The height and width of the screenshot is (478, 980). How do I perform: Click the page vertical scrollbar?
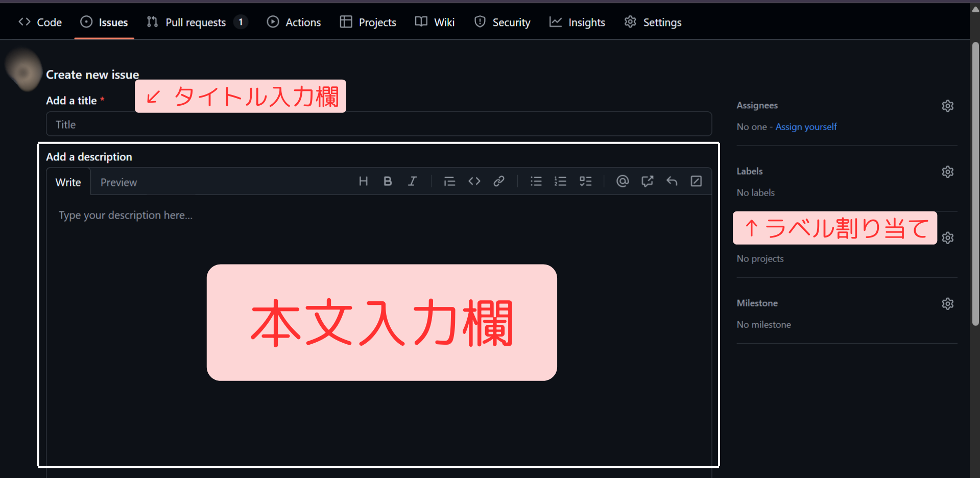pos(975,184)
